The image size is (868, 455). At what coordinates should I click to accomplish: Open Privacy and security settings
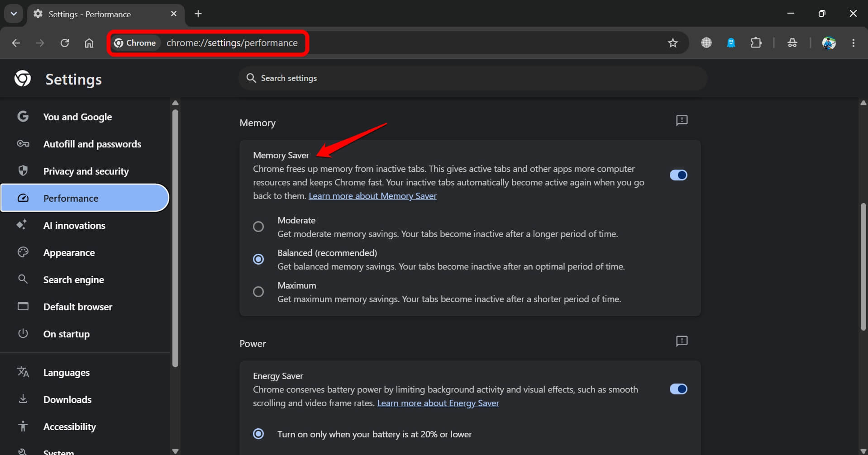point(85,171)
